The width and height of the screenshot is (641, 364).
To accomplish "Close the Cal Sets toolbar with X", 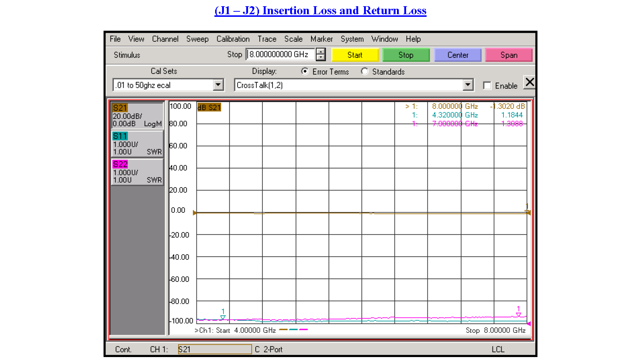I will click(x=529, y=83).
